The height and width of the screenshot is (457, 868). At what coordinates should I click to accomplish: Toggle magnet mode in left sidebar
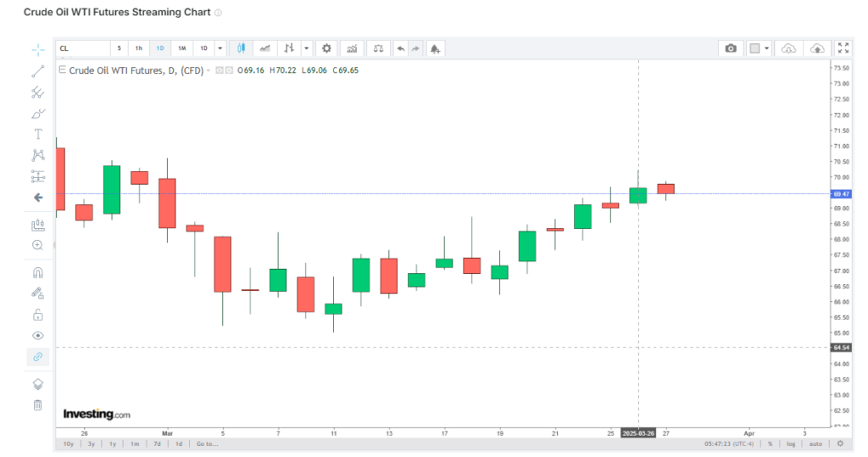tap(37, 273)
